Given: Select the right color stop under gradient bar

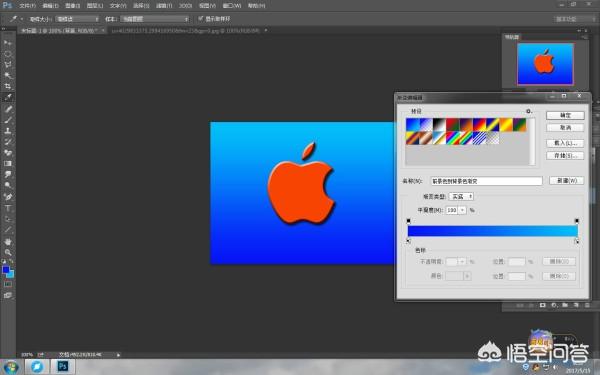Looking at the screenshot, I should (577, 241).
